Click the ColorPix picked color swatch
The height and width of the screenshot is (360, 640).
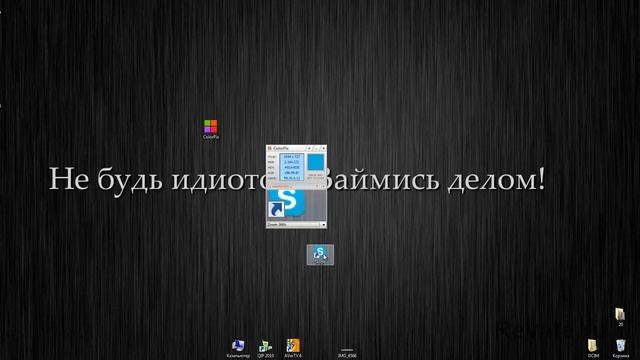point(315,162)
